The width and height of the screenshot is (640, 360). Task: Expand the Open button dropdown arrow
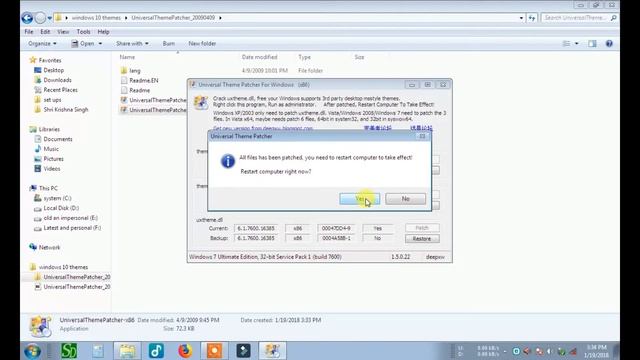(100, 43)
